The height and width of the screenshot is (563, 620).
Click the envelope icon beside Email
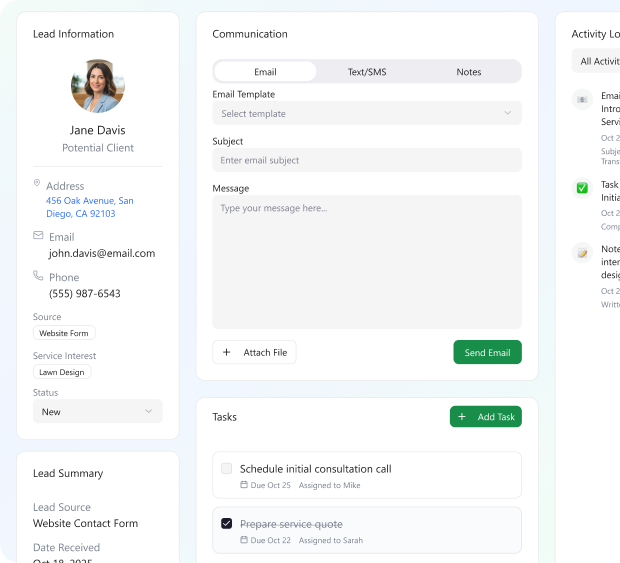pyautogui.click(x=38, y=235)
